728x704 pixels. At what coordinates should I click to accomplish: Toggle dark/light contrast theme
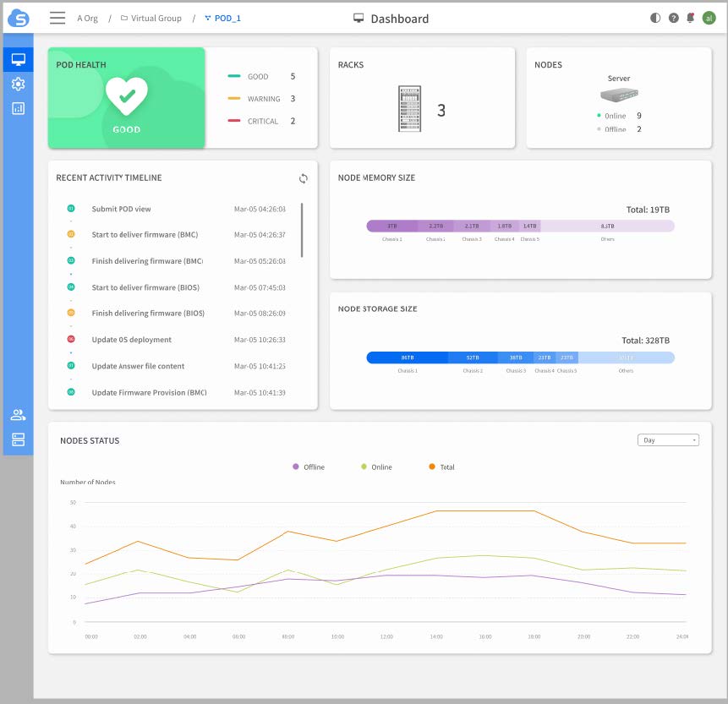(655, 18)
